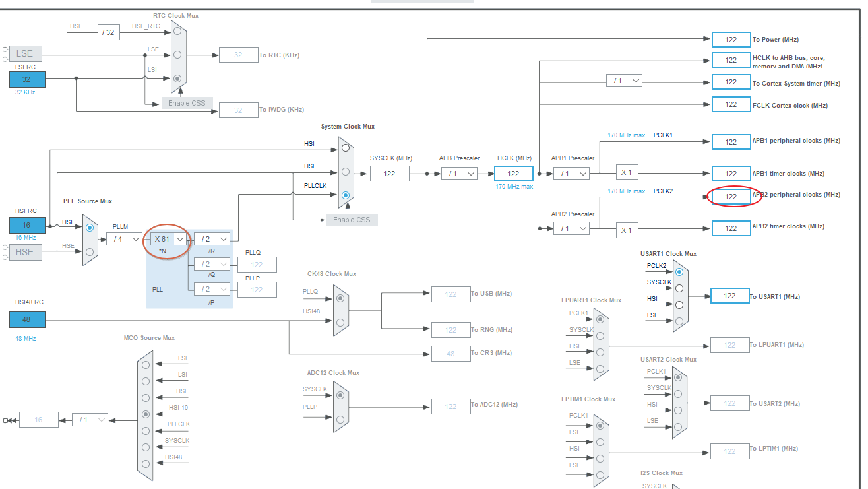The width and height of the screenshot is (868, 489).
Task: Open the PLL multiplier X 61 dropdown
Action: (168, 239)
